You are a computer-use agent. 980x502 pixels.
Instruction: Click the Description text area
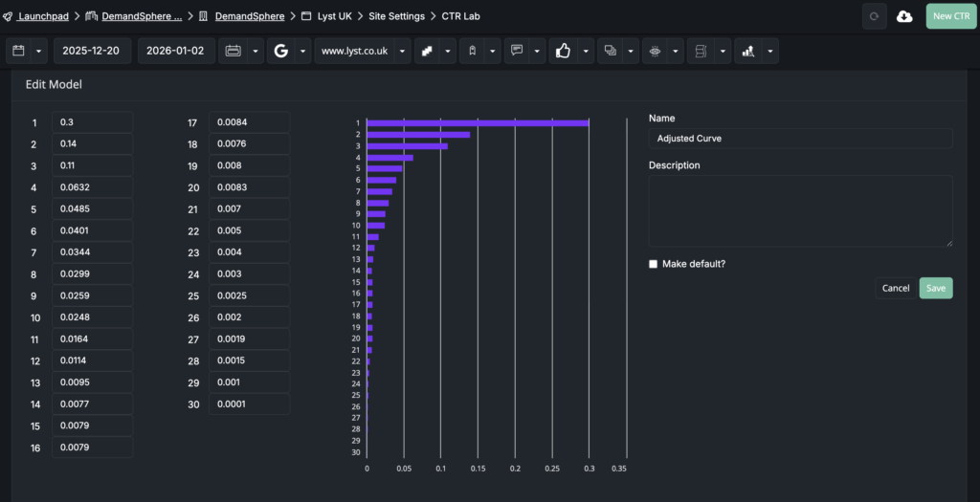pos(800,211)
